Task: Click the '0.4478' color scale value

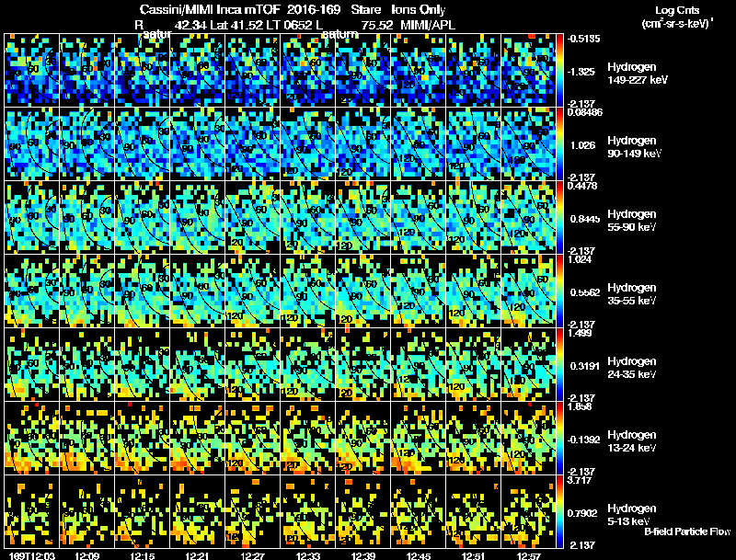Action: pyautogui.click(x=582, y=186)
